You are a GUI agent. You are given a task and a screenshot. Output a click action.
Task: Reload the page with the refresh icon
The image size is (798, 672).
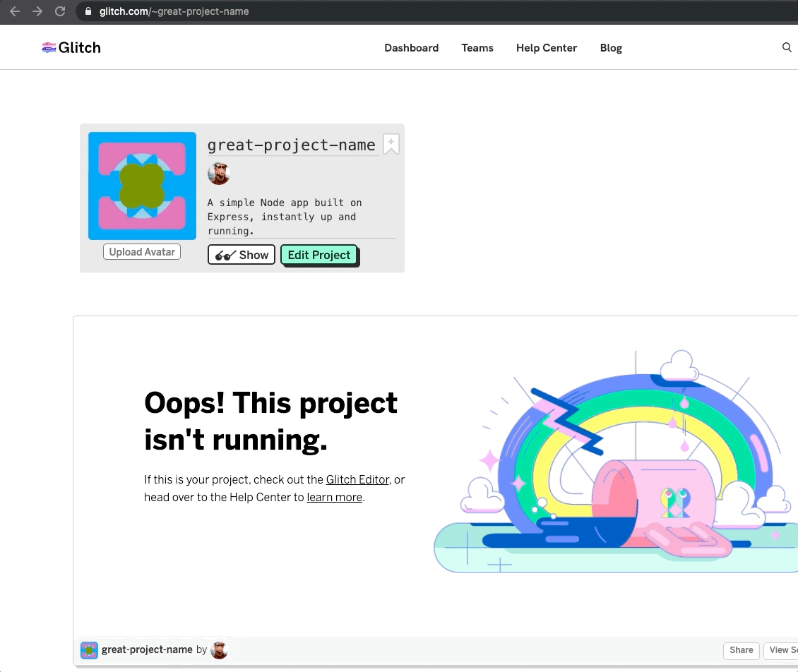(x=60, y=11)
